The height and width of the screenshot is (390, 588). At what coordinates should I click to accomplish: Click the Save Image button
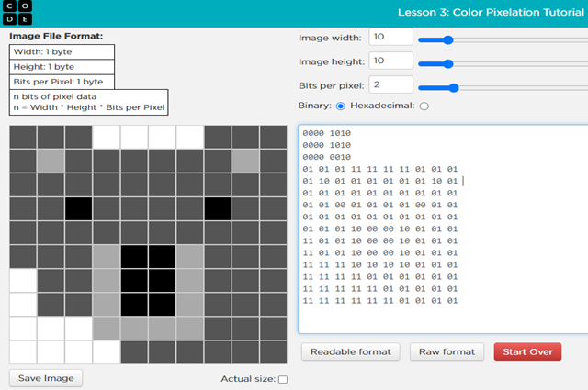pyautogui.click(x=44, y=377)
